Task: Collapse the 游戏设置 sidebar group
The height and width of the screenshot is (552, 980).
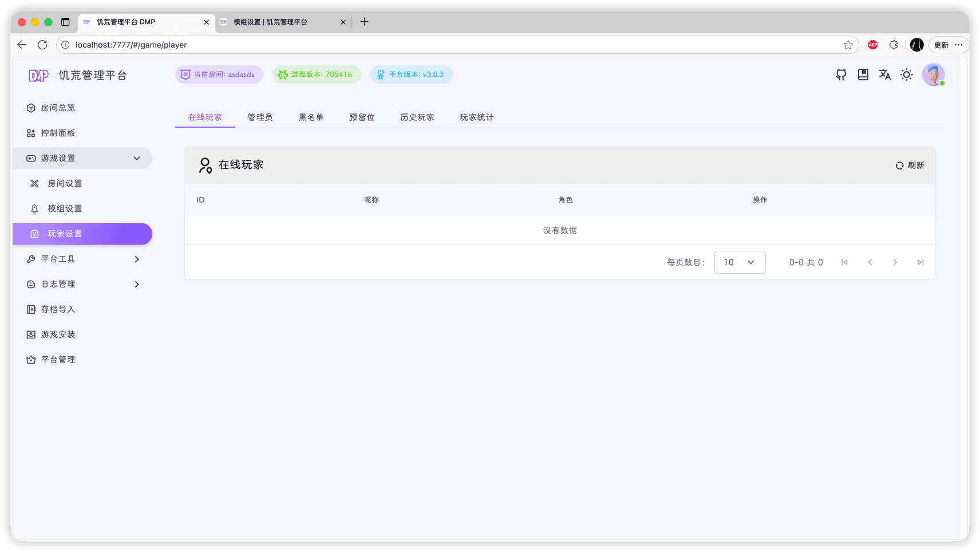Action: click(x=136, y=158)
